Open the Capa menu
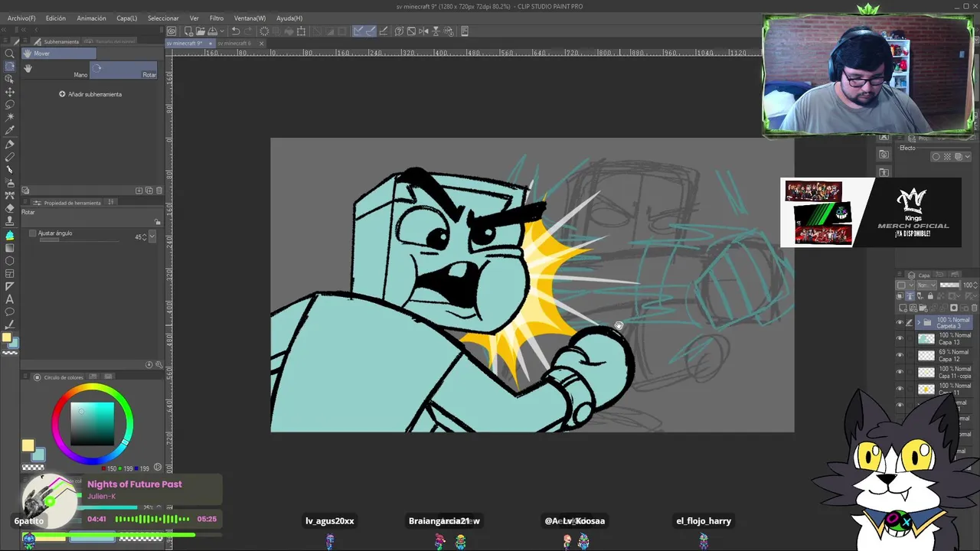The width and height of the screenshot is (980, 551). coord(126,18)
